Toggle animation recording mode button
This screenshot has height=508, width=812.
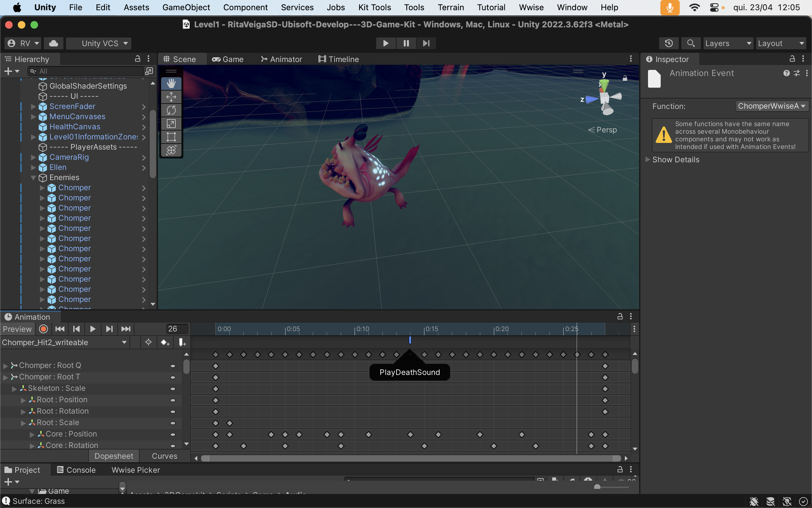pos(43,329)
